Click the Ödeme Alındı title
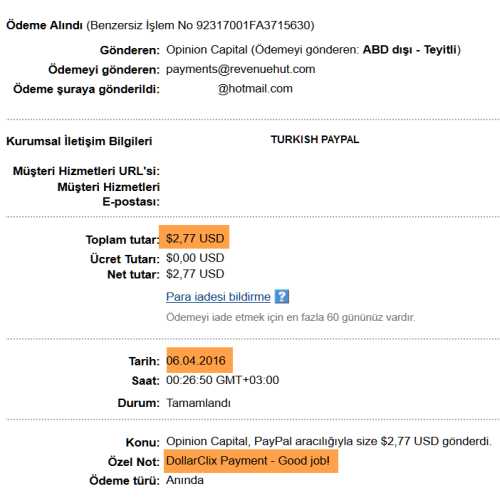 pyautogui.click(x=44, y=25)
